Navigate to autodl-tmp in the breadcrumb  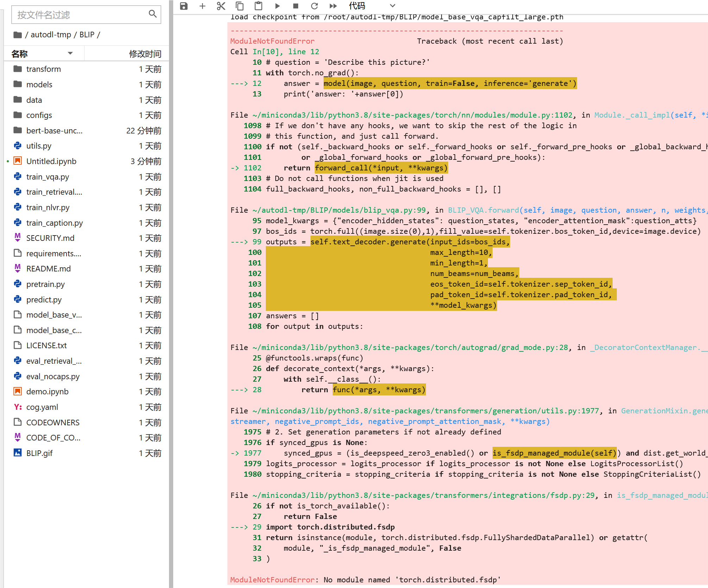pos(51,35)
